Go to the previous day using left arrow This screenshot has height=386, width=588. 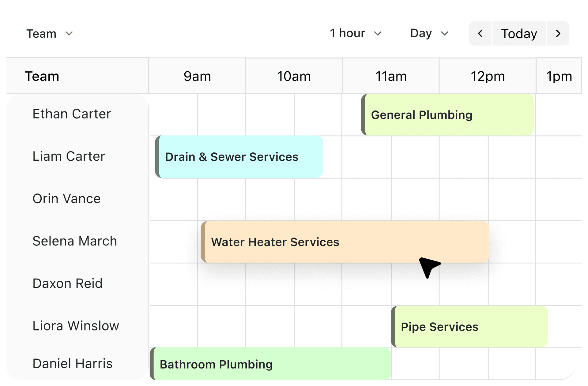(x=480, y=33)
